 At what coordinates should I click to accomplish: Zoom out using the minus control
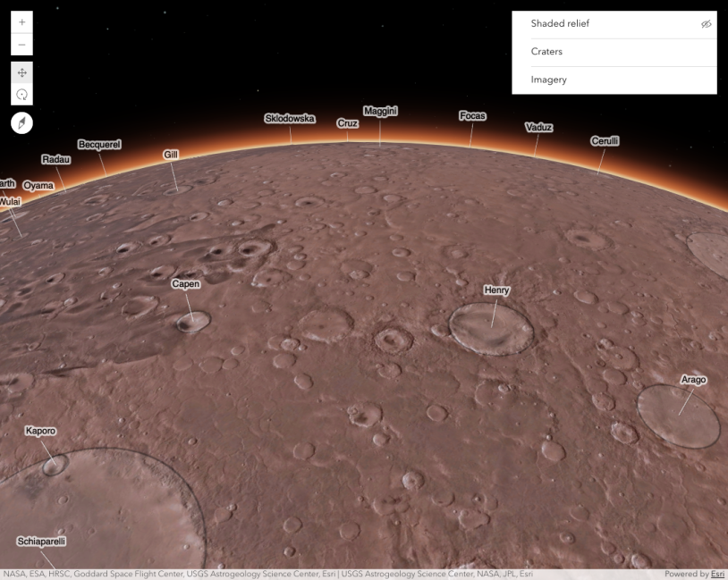[21, 43]
